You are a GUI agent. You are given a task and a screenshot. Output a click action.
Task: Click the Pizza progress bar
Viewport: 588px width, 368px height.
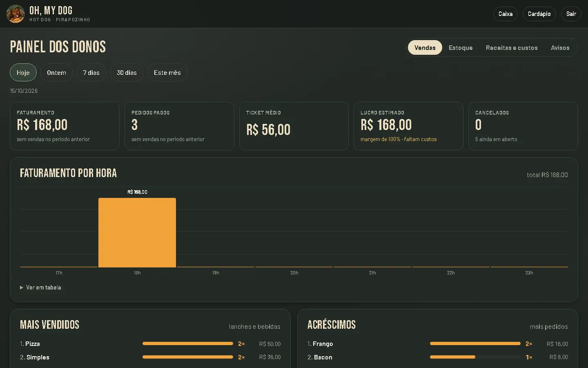coord(188,344)
